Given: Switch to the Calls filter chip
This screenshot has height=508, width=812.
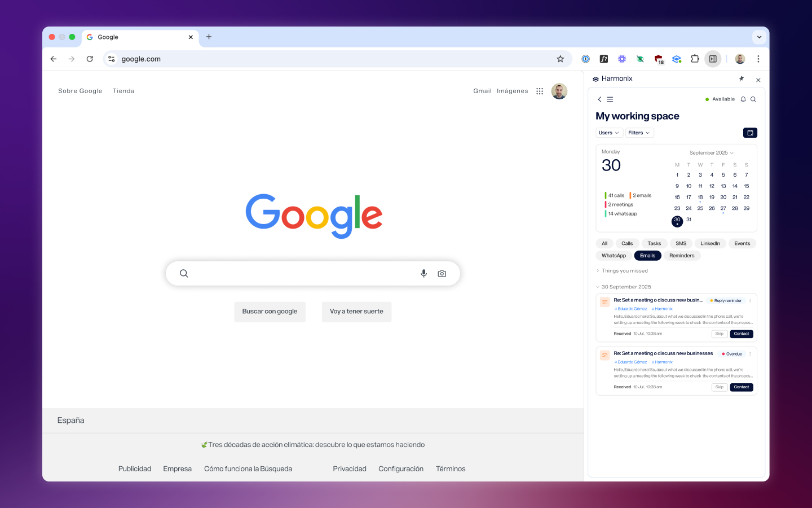Looking at the screenshot, I should (627, 244).
